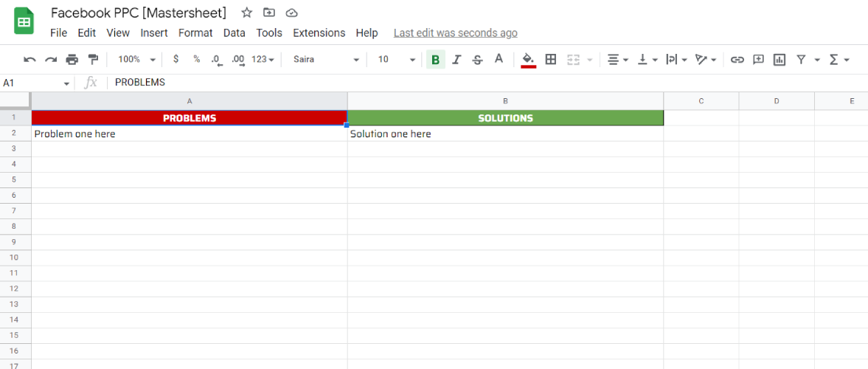Select the red PROBLEMS header cell
The height and width of the screenshot is (369, 868).
pyautogui.click(x=190, y=118)
